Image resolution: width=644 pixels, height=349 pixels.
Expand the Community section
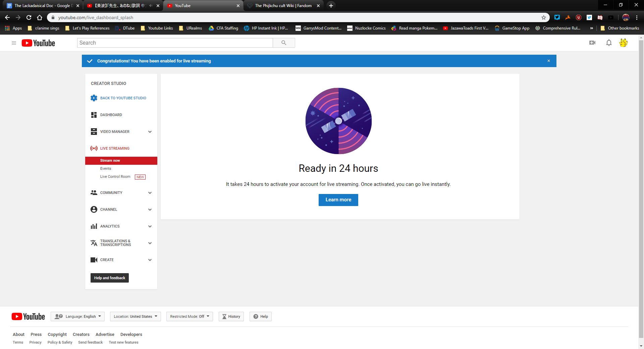pos(150,193)
